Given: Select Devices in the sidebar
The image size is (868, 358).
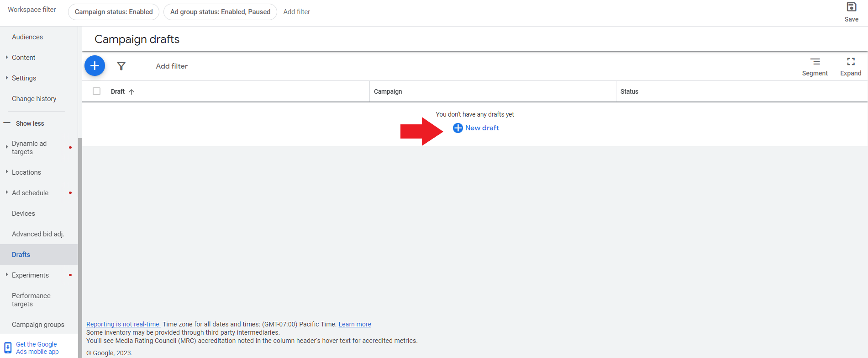Looking at the screenshot, I should click(x=23, y=214).
